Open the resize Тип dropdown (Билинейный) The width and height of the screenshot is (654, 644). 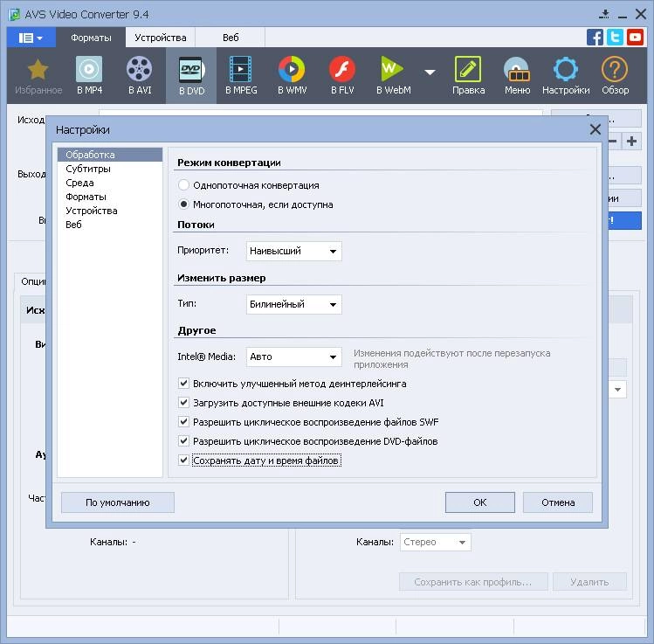click(x=293, y=304)
